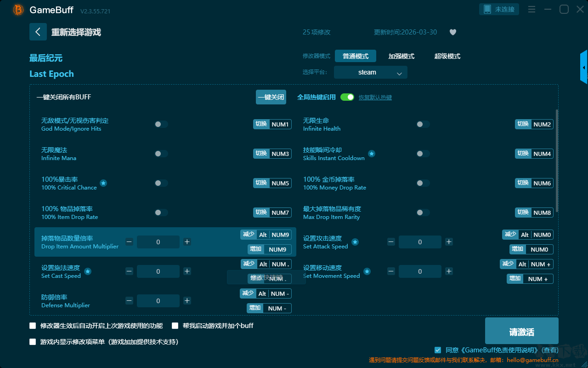Click the GameBuff logo icon
This screenshot has height=368, width=588.
18,10
